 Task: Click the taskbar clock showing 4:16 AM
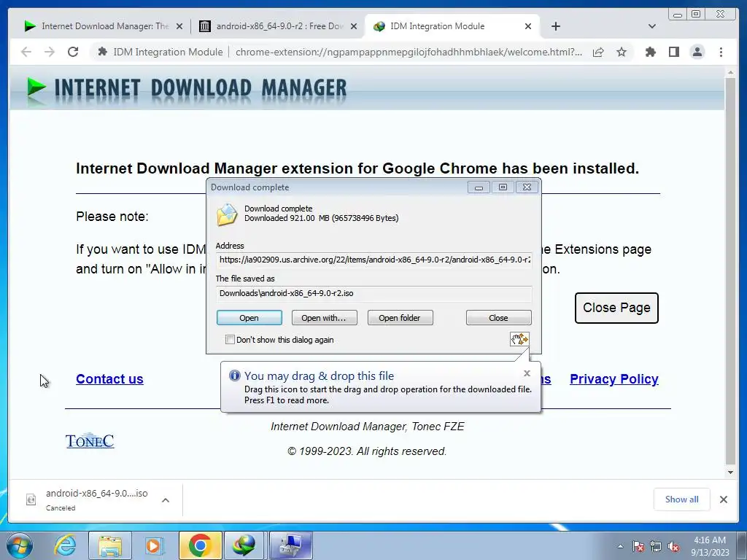coord(710,546)
